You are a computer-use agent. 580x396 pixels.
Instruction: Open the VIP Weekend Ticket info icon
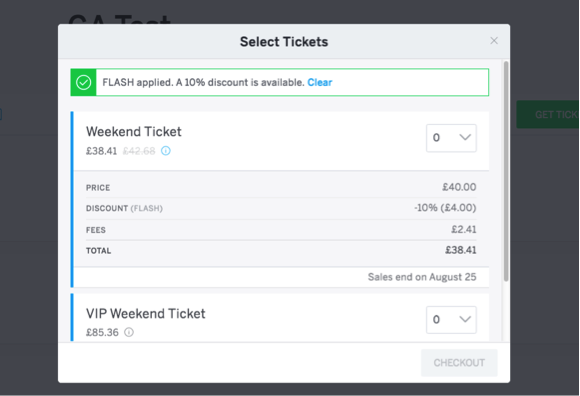coord(129,332)
